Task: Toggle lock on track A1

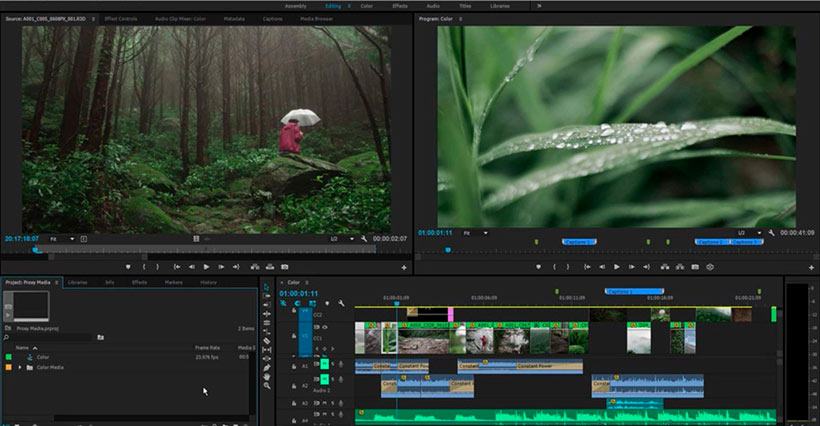Action: (294, 367)
